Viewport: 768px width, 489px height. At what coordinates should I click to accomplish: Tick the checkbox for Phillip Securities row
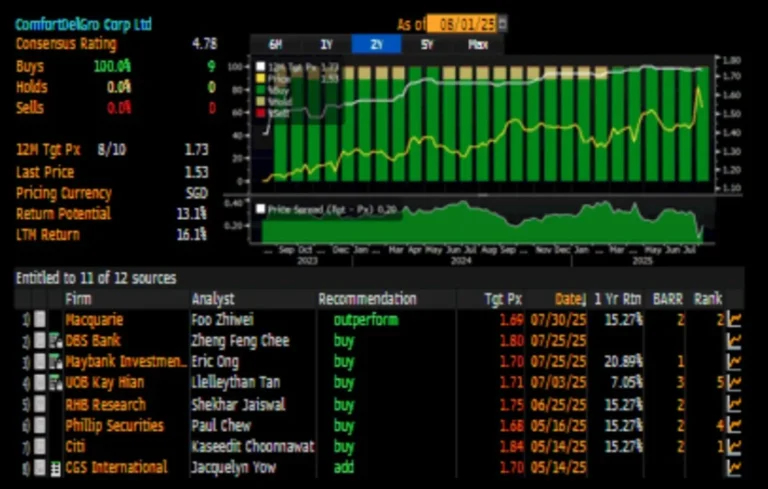pos(39,425)
